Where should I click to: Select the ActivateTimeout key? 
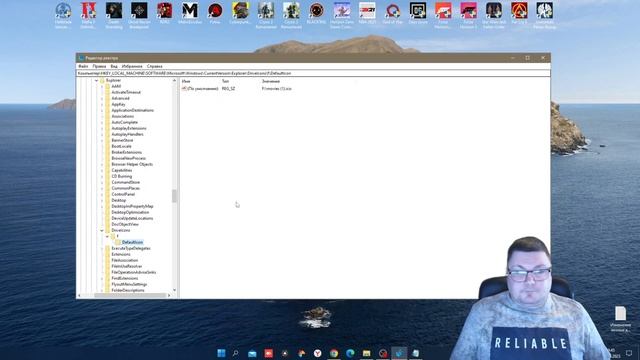[126, 92]
